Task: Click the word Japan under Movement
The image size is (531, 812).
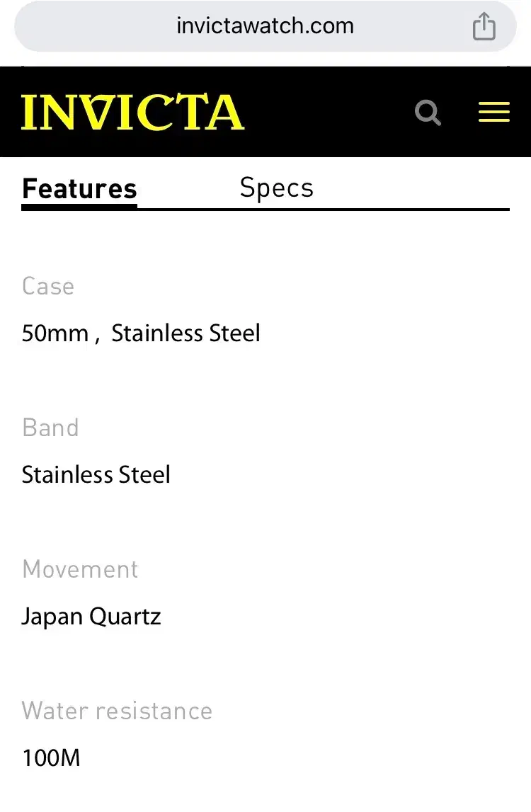Action: point(52,617)
